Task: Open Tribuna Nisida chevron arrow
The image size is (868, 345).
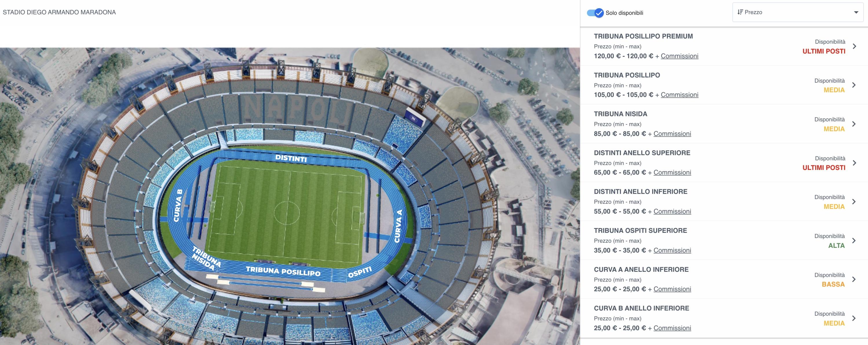Action: click(x=854, y=124)
